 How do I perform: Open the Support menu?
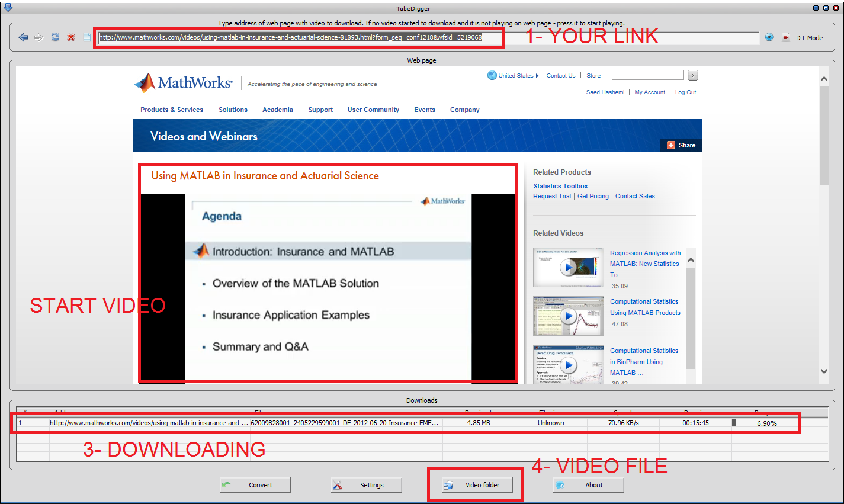pyautogui.click(x=320, y=110)
